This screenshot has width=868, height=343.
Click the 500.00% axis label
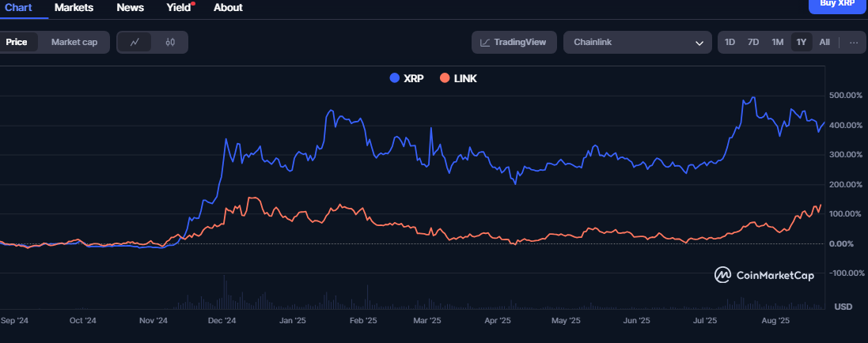pyautogui.click(x=845, y=96)
